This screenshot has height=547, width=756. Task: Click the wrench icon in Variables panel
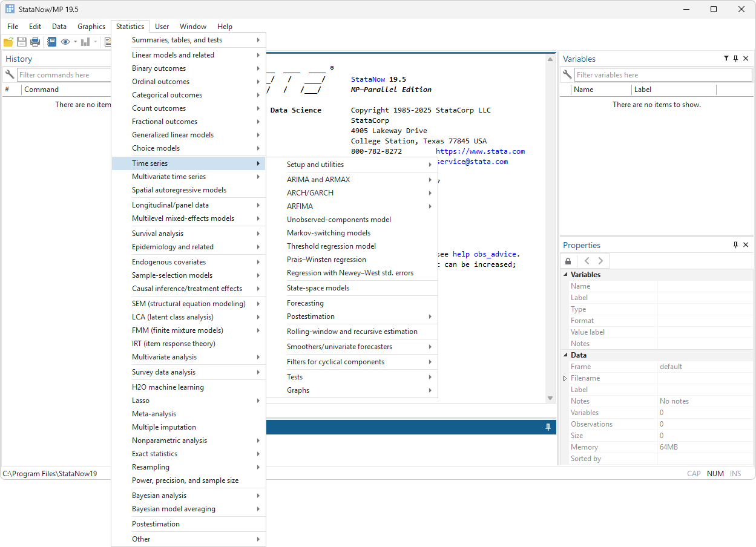[x=567, y=75]
